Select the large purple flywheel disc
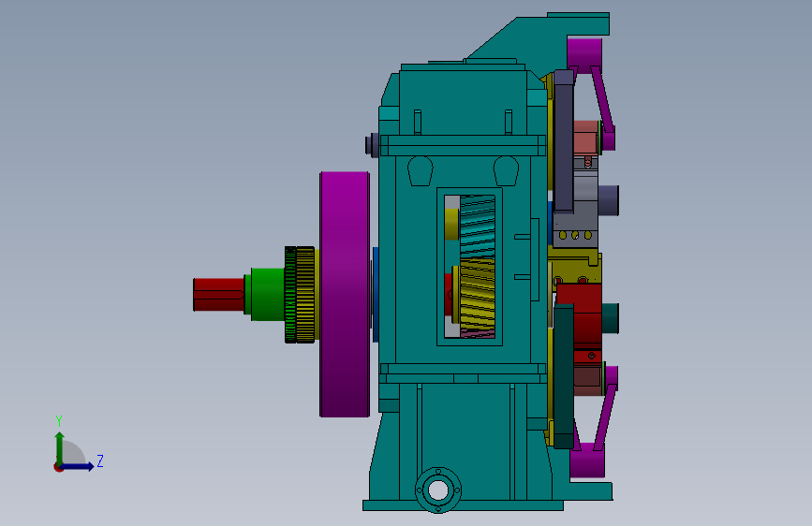 point(345,294)
